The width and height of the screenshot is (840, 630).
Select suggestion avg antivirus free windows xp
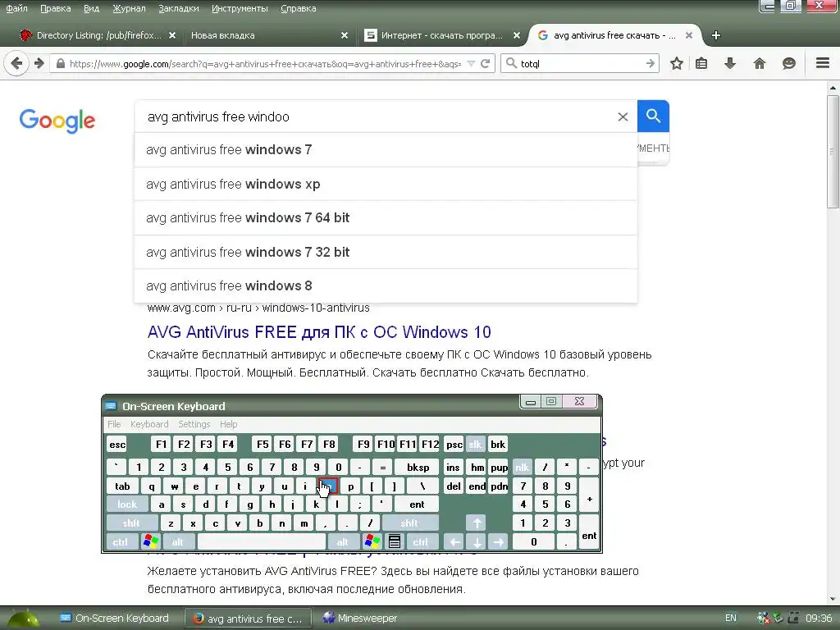386,184
